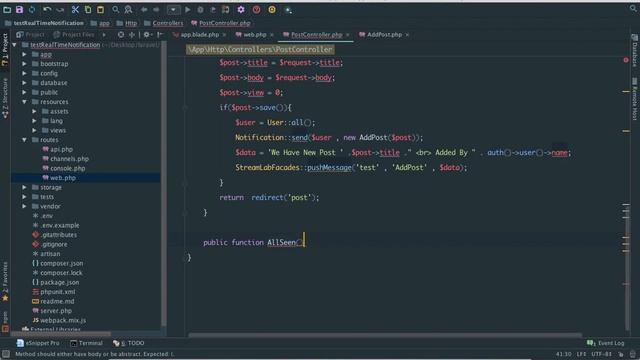Open api.php in project tree

point(61,149)
